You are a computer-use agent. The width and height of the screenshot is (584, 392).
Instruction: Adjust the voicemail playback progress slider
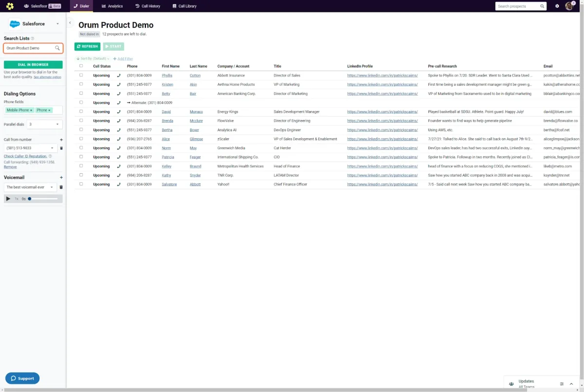43,198
